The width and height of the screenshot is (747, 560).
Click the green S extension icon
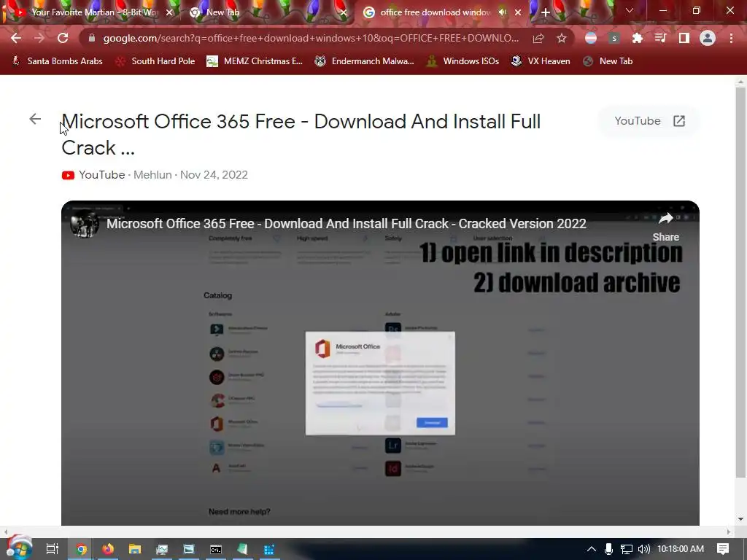[614, 38]
